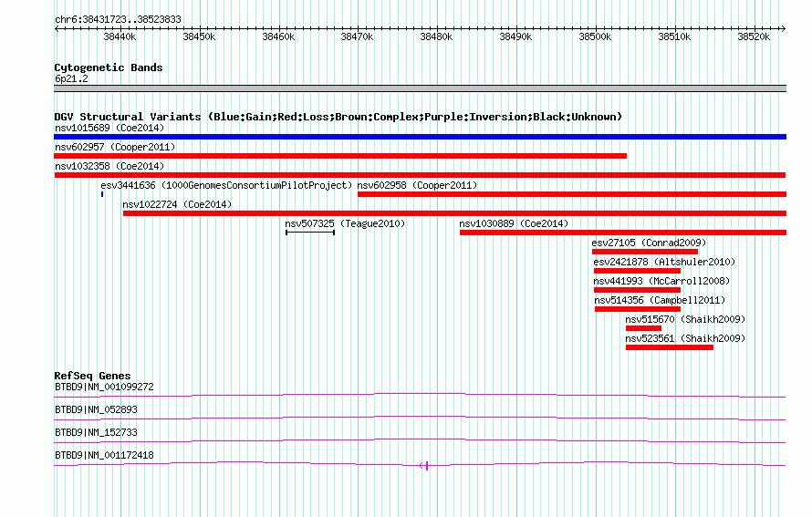Click the blue nsv1015689 gain variant bar
This screenshot has width=812, height=517.
[420, 137]
